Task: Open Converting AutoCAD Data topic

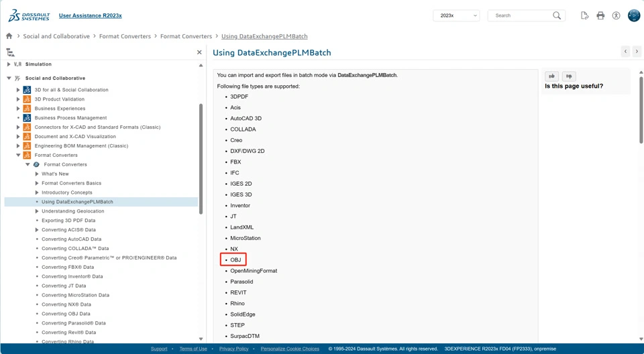Action: pos(72,239)
